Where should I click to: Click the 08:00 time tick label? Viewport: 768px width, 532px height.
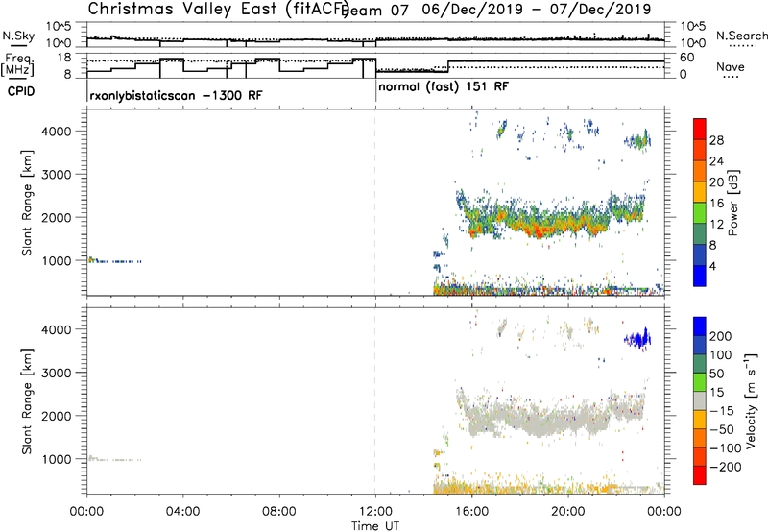(279, 512)
